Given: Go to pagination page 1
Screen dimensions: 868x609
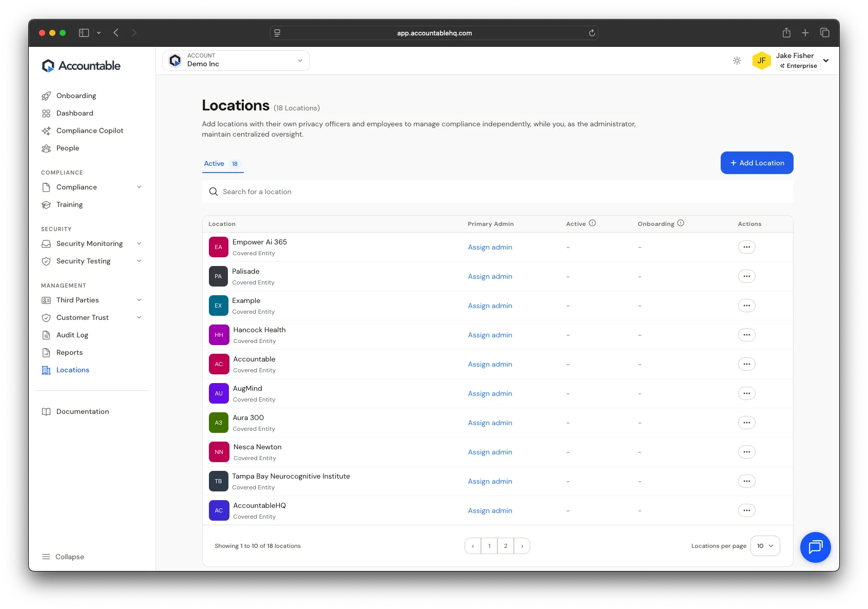Looking at the screenshot, I should [x=489, y=546].
